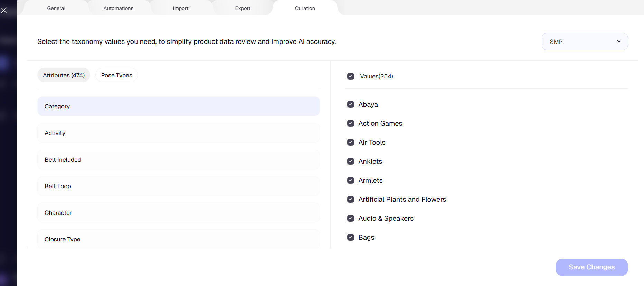The height and width of the screenshot is (286, 644).
Task: Switch to the General tab
Action: 56,8
